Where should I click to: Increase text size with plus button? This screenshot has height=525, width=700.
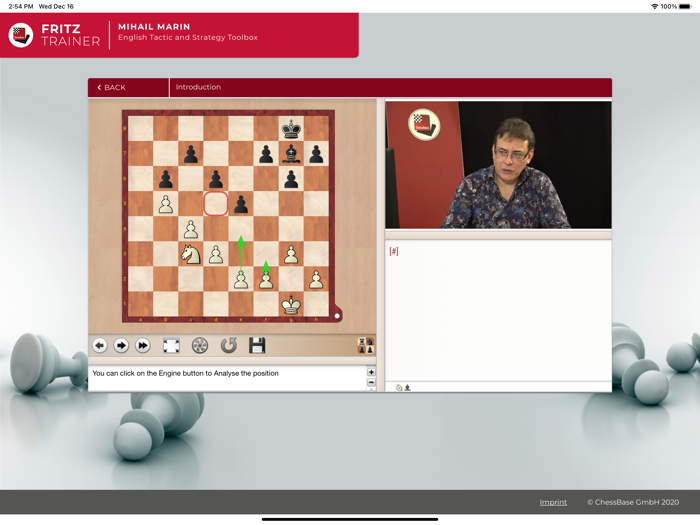(x=371, y=372)
